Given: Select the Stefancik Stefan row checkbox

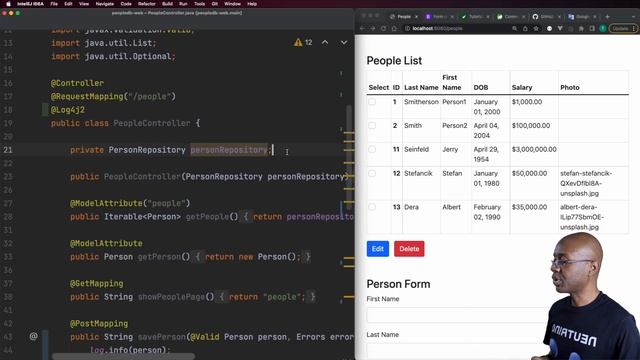Looking at the screenshot, I should point(372,173).
